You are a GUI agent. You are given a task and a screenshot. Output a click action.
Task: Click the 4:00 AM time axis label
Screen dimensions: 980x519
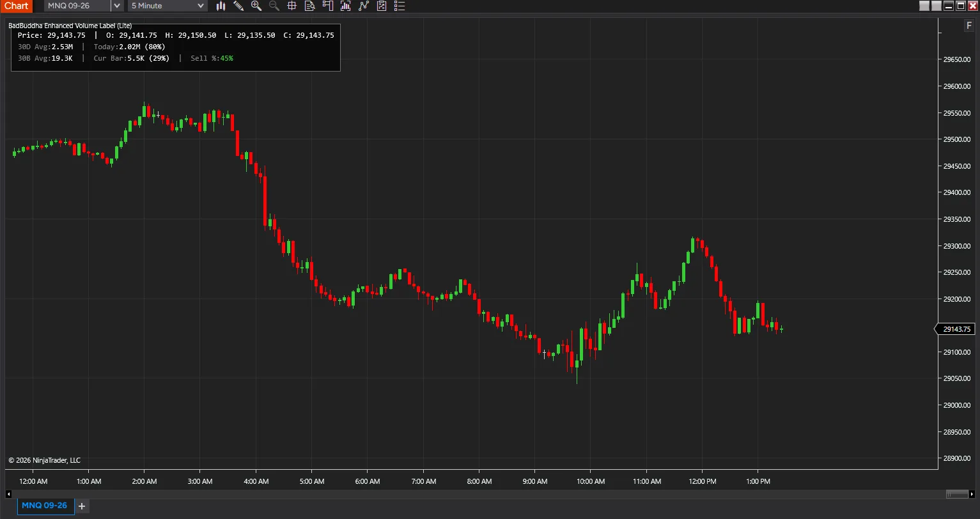[256, 481]
